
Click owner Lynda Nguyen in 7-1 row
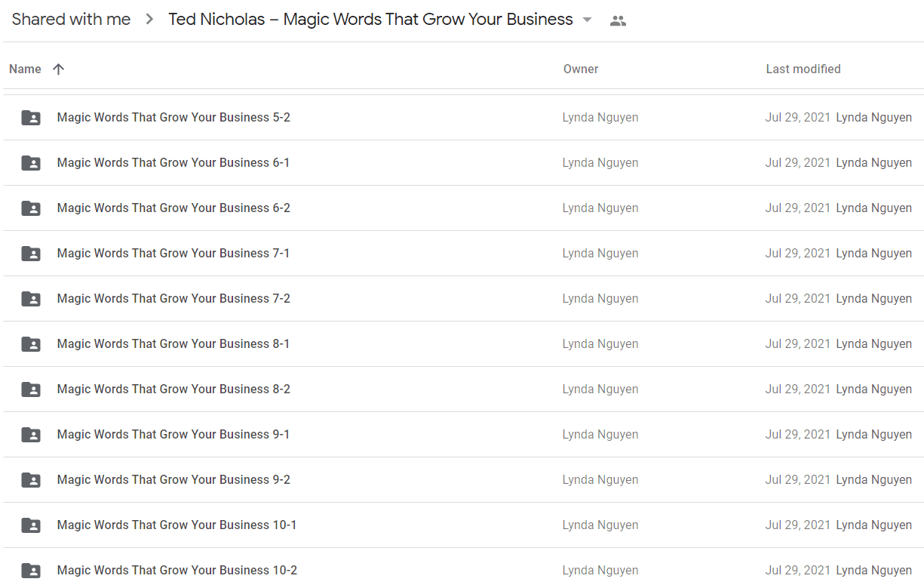click(600, 254)
